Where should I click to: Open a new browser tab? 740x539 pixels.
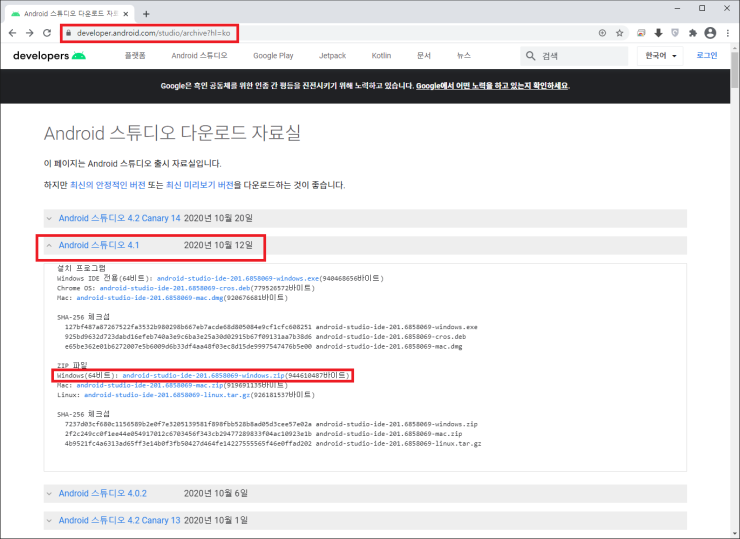[146, 13]
